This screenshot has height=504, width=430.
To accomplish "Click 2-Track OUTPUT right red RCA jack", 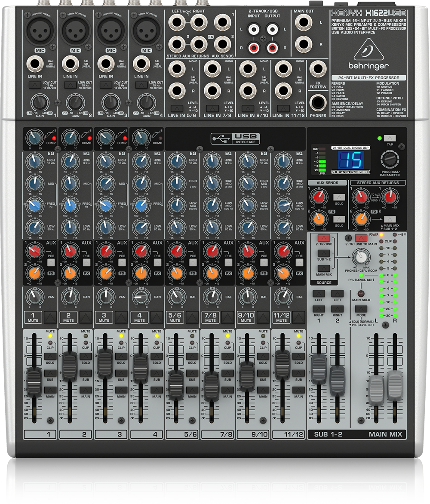I will [x=272, y=48].
